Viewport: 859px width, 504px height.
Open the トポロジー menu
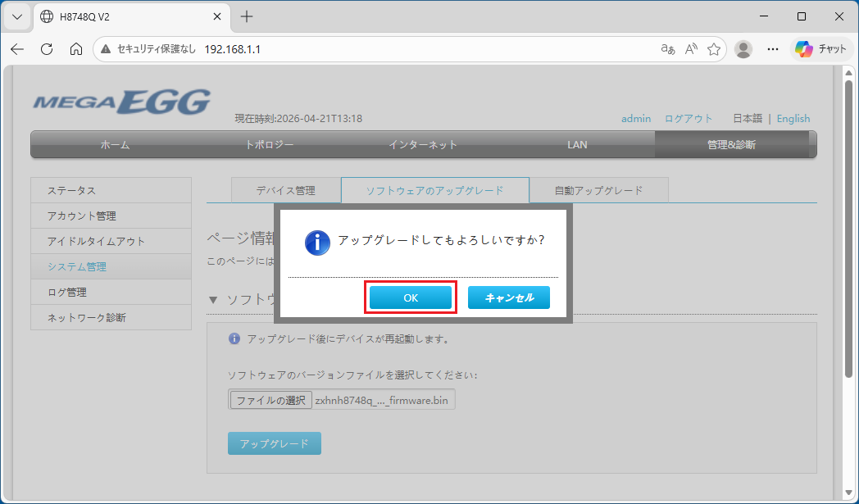pyautogui.click(x=269, y=144)
